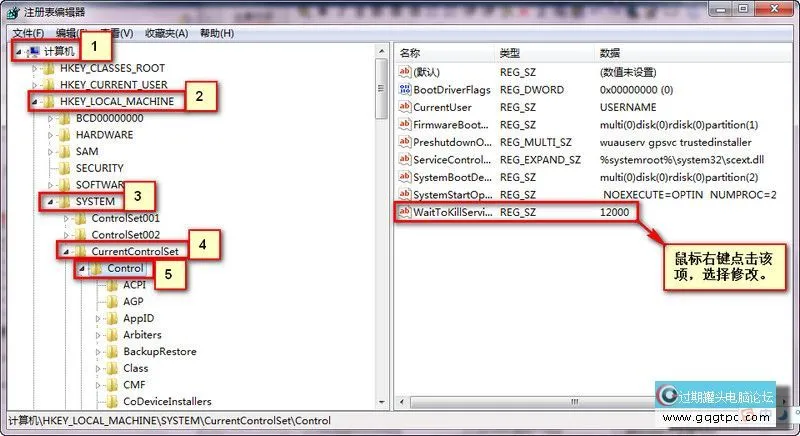
Task: Click the SystemStartOptions value icon
Action: tap(405, 194)
